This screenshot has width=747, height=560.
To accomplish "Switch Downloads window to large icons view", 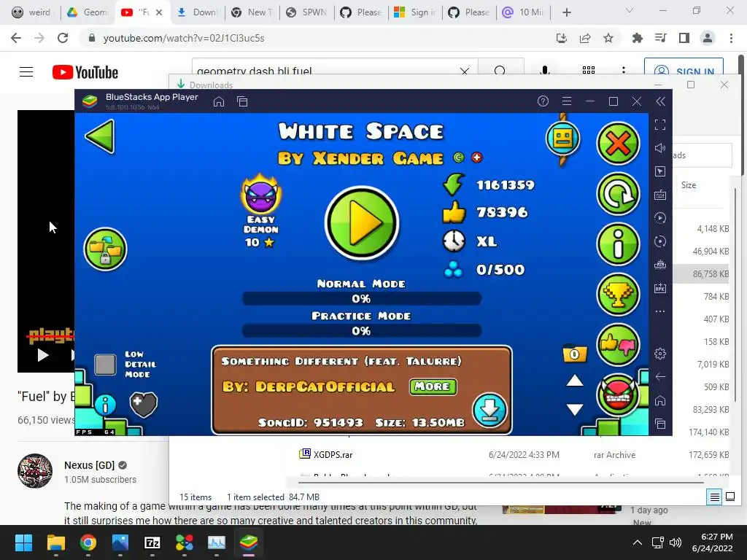I will tap(730, 497).
